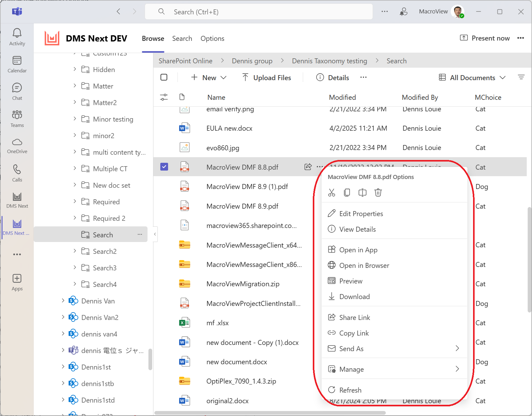
Task: Uncheck the MacroView DMF 8.8.pdf checkbox
Action: 164,167
